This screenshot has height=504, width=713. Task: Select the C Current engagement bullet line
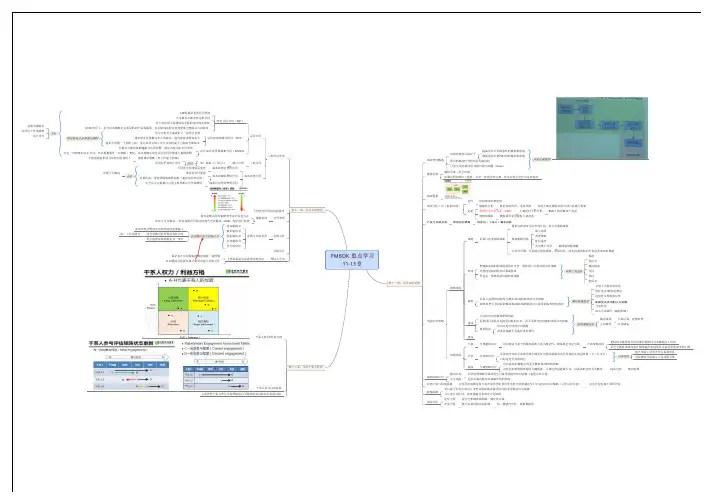point(212,350)
